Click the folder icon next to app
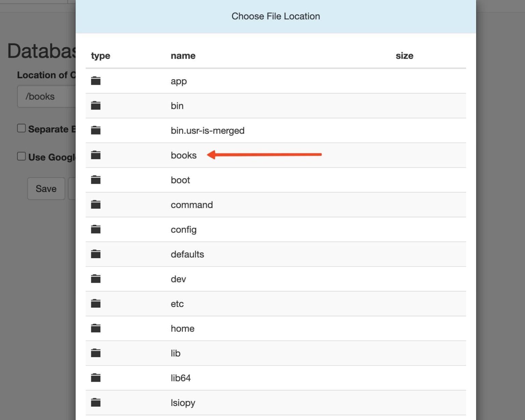The width and height of the screenshot is (525, 420). 96,81
